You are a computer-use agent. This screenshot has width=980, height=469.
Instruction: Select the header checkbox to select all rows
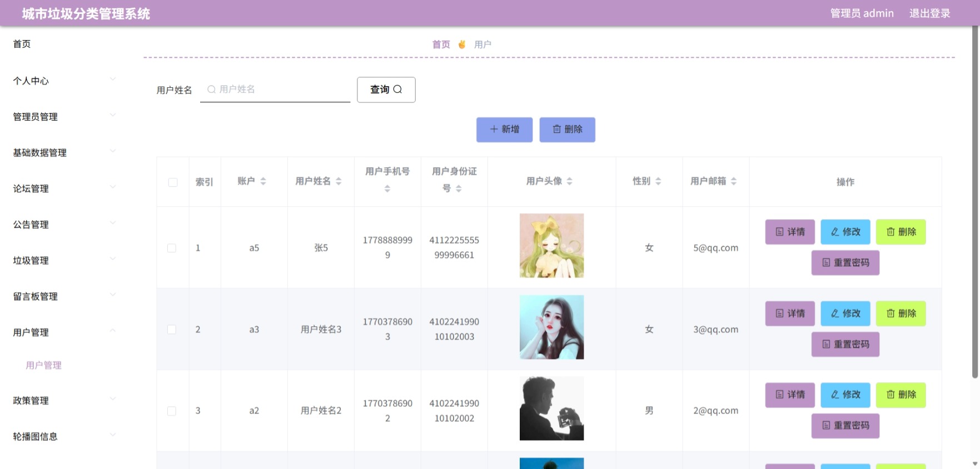coord(173,182)
